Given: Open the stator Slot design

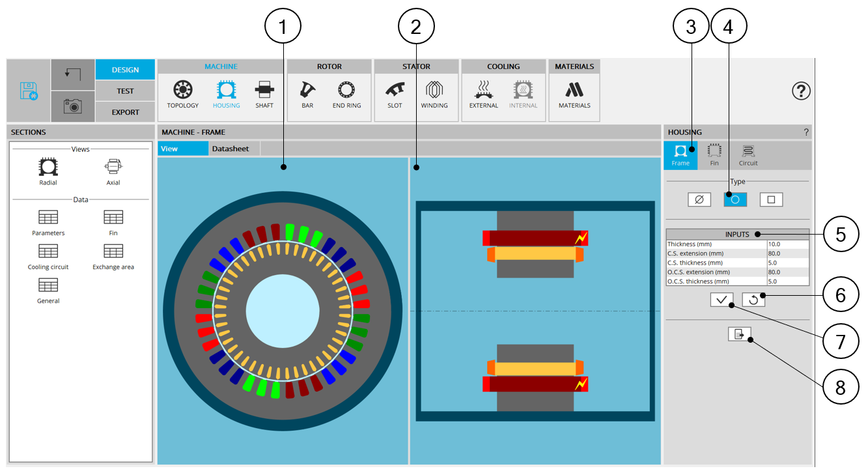Looking at the screenshot, I should pyautogui.click(x=395, y=94).
